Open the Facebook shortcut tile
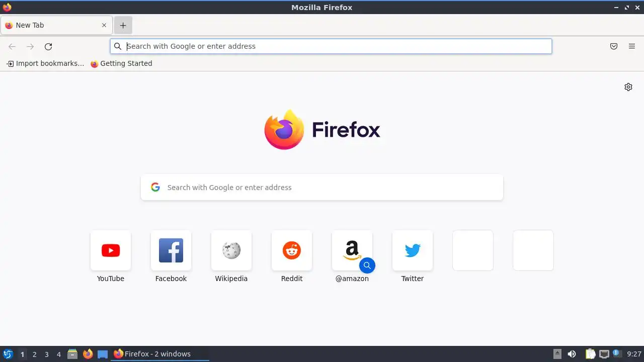 pyautogui.click(x=171, y=250)
